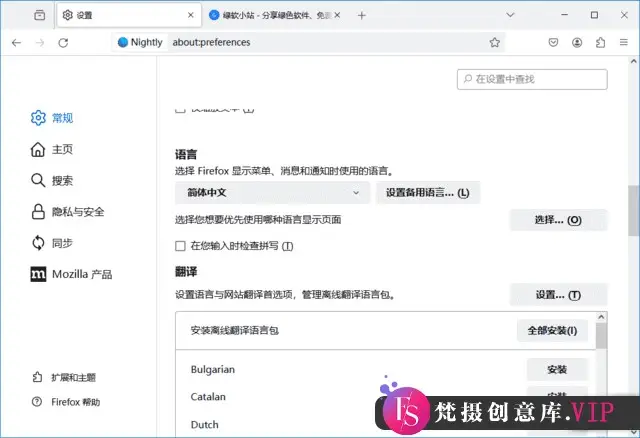Close the 设置 tab
Viewport: 640px width, 438px height.
point(191,15)
